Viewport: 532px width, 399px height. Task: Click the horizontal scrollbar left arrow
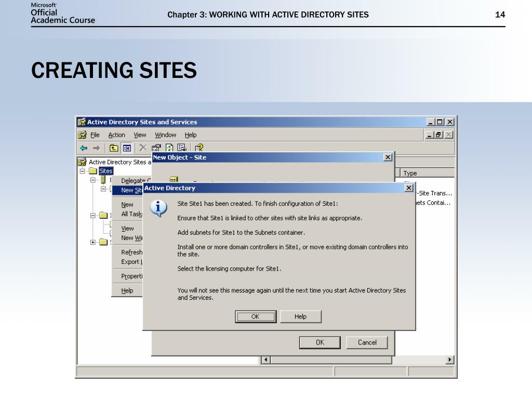pos(266,360)
